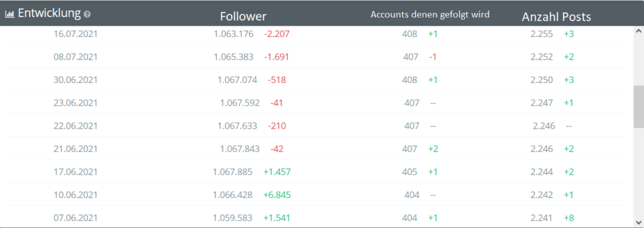644x228 pixels.
Task: Click follower count 1.067.633
Action: (x=237, y=126)
